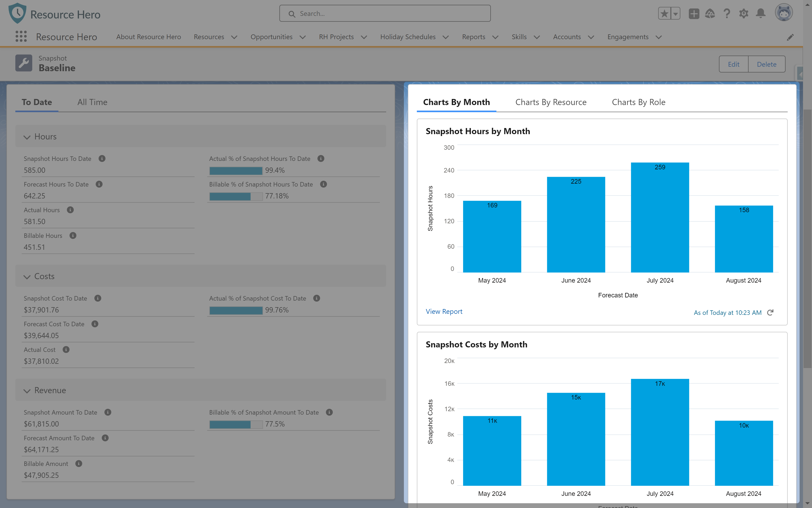The width and height of the screenshot is (812, 508).
Task: Click the page vertical scrollbar
Action: click(x=807, y=239)
